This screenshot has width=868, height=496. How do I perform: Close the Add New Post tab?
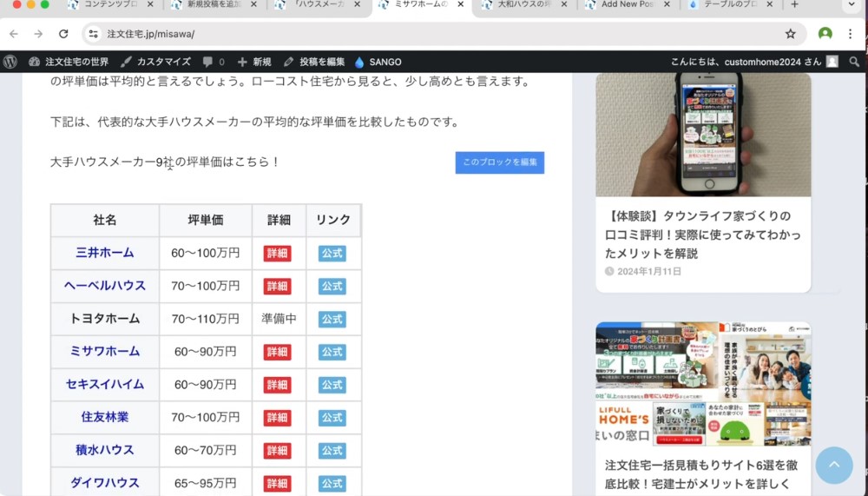tap(667, 4)
